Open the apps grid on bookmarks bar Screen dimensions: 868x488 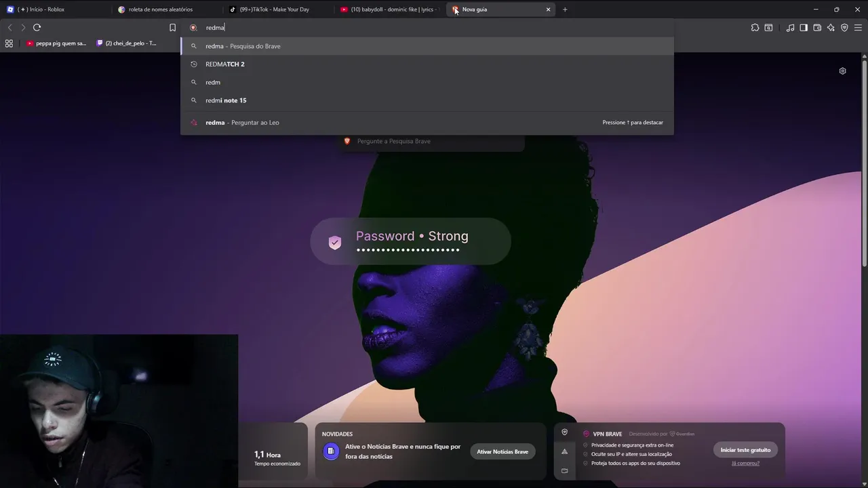coord(9,43)
